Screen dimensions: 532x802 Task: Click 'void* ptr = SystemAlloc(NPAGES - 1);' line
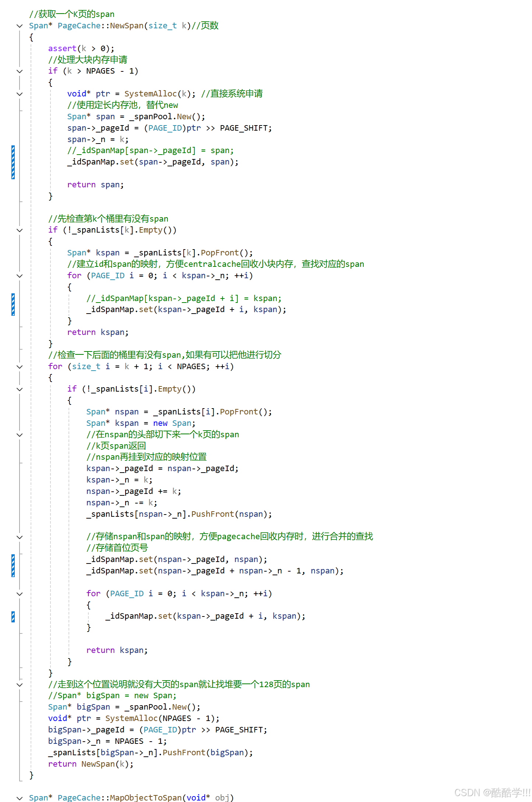pos(134,718)
